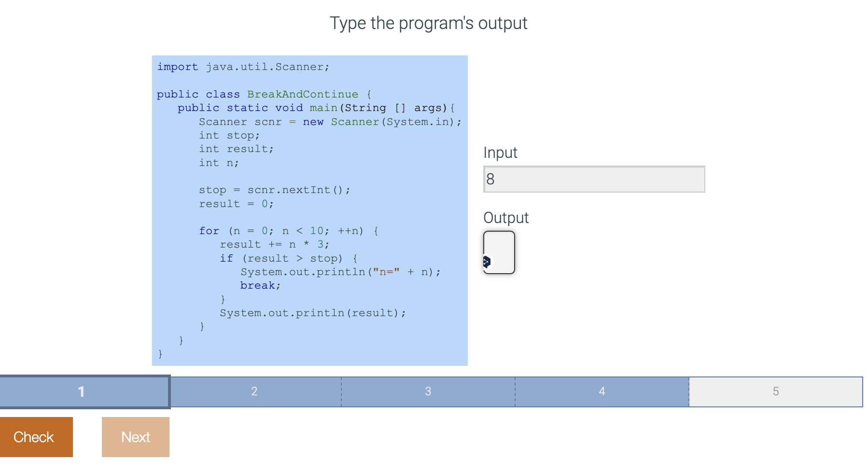This screenshot has height=473, width=868.
Task: Click the Output label above the console
Action: 505,218
